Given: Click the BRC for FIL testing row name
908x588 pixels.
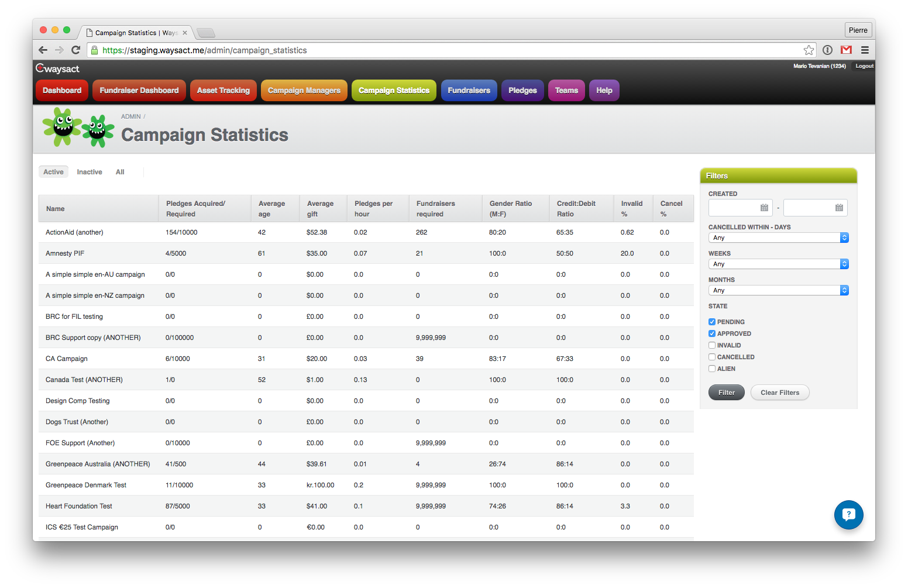Looking at the screenshot, I should tap(74, 317).
